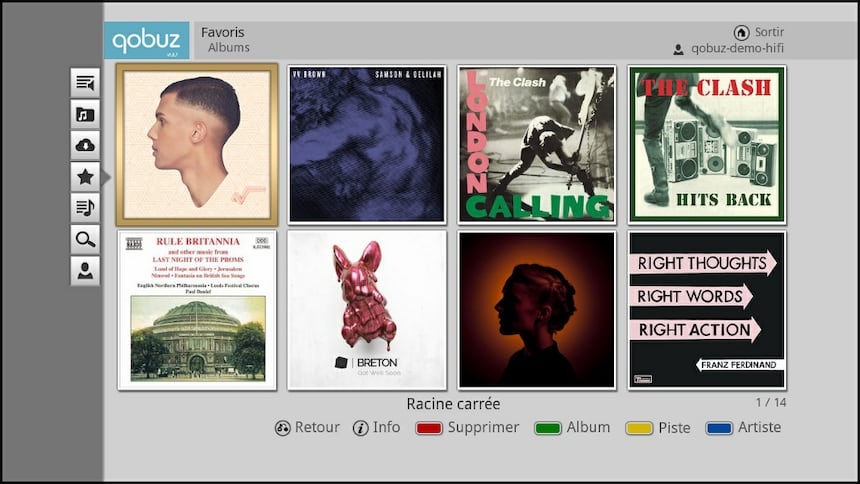Open the search magnifier sidebar icon

click(x=85, y=239)
